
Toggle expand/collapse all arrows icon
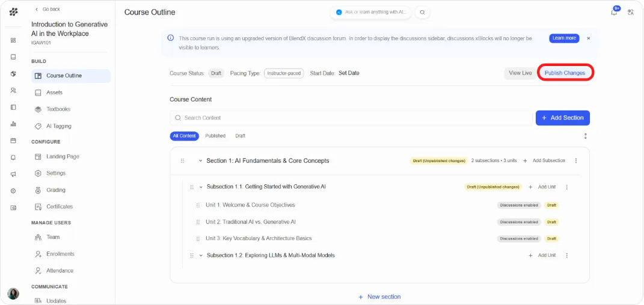586,136
